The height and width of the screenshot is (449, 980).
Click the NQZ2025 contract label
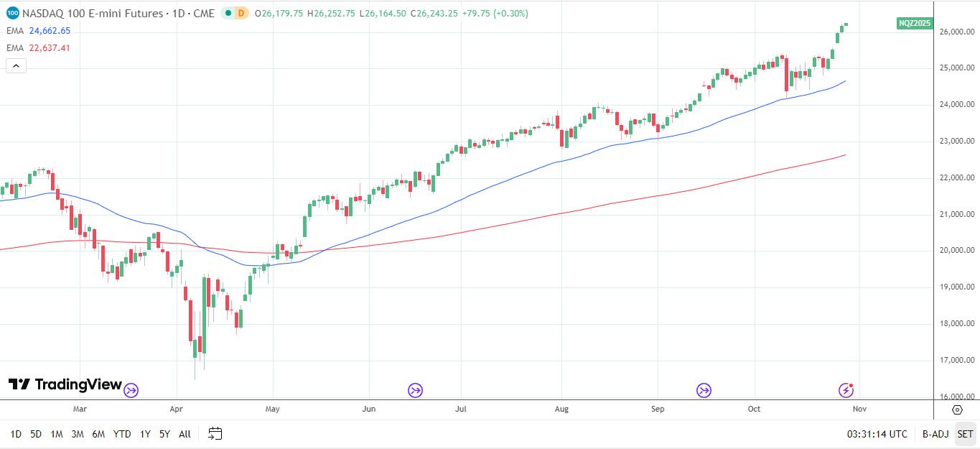click(x=913, y=23)
